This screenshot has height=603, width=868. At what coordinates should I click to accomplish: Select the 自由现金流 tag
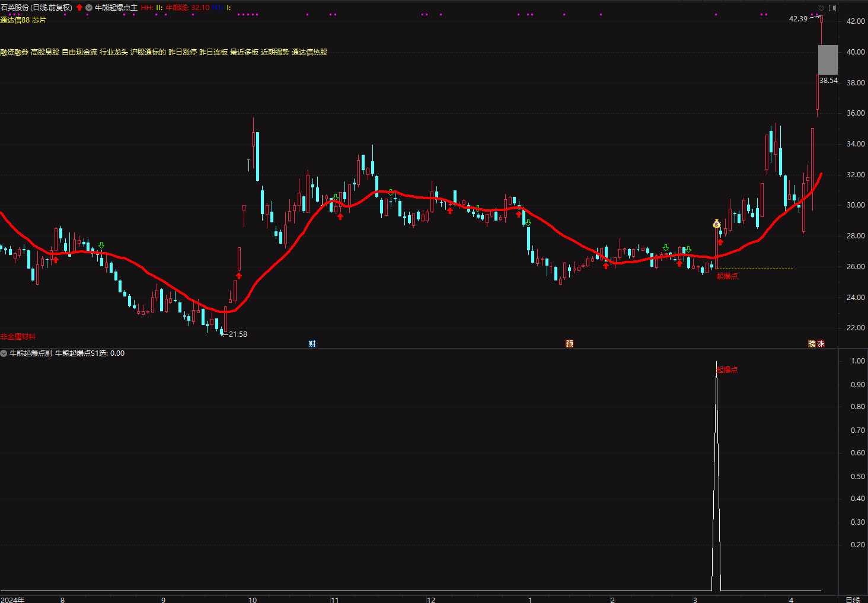[79, 52]
